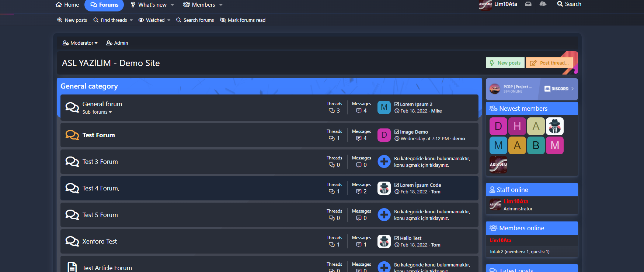Open the General category header
Screen dimensions: 644x272
click(x=89, y=86)
